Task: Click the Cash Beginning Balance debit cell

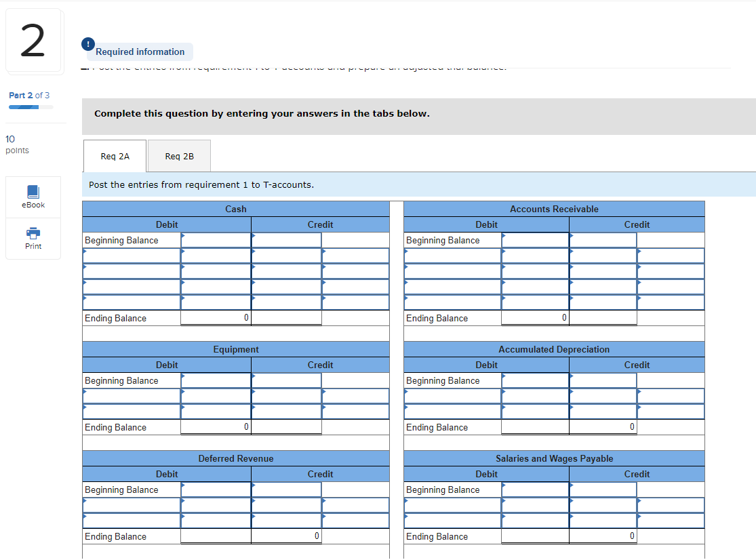Action: point(216,239)
